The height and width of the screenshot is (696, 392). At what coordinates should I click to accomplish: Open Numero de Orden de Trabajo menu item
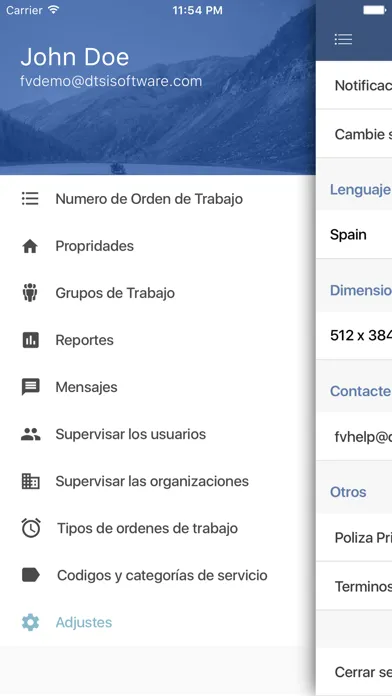[158, 199]
